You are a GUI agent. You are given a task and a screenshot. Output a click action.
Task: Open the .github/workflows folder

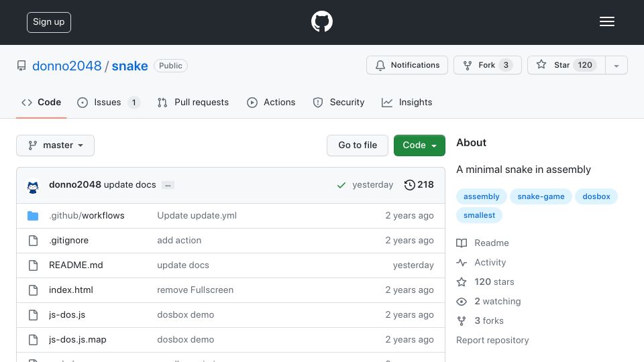click(x=87, y=215)
